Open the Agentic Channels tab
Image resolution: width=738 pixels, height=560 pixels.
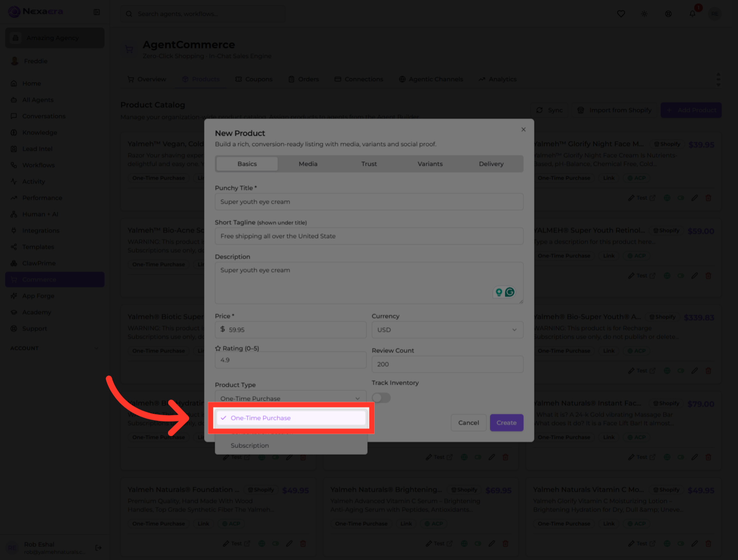click(431, 79)
